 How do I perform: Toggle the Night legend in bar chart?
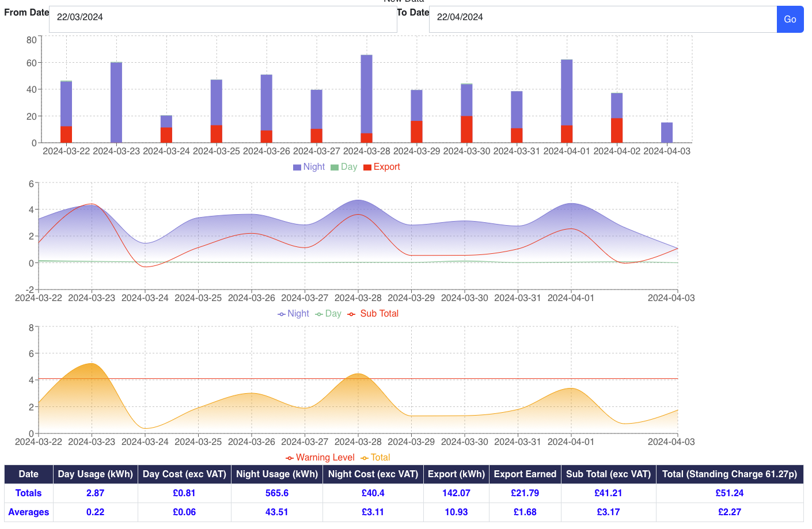click(309, 167)
